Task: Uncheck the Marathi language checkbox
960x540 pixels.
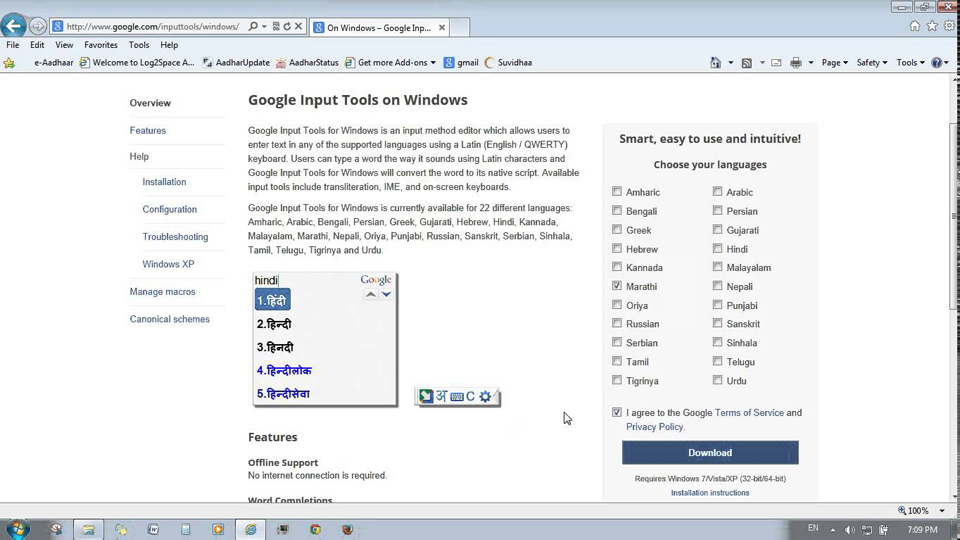Action: click(617, 286)
